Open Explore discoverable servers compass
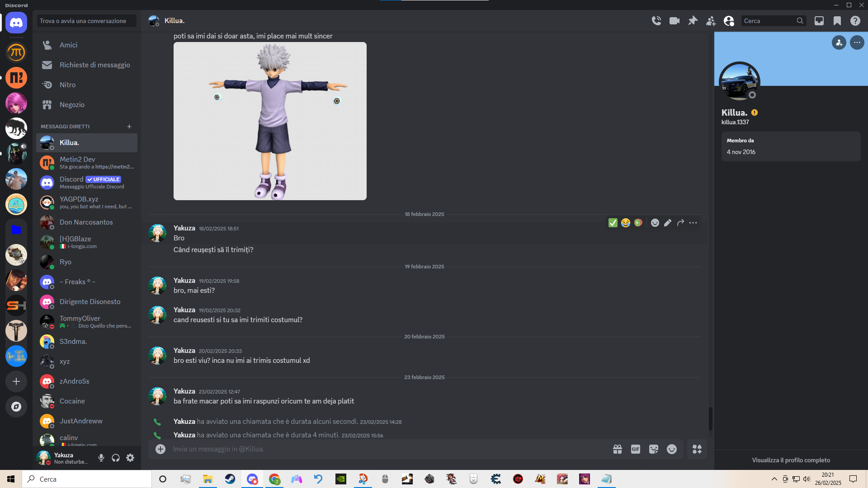This screenshot has width=868, height=488. (x=16, y=407)
